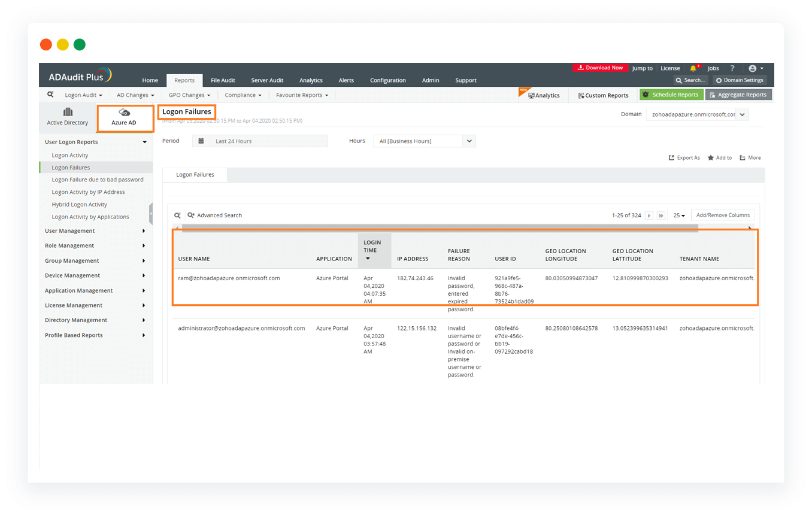Go to the Home tab
Screen dimensions: 812x516
pos(150,80)
